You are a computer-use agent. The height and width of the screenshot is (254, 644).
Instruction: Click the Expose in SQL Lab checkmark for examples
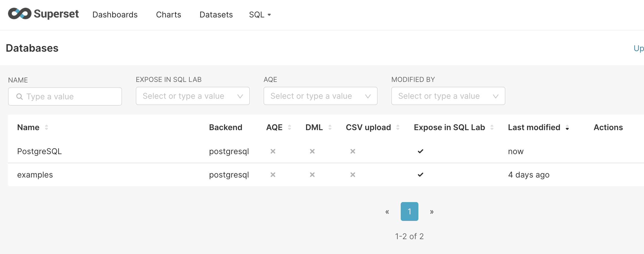coord(420,174)
